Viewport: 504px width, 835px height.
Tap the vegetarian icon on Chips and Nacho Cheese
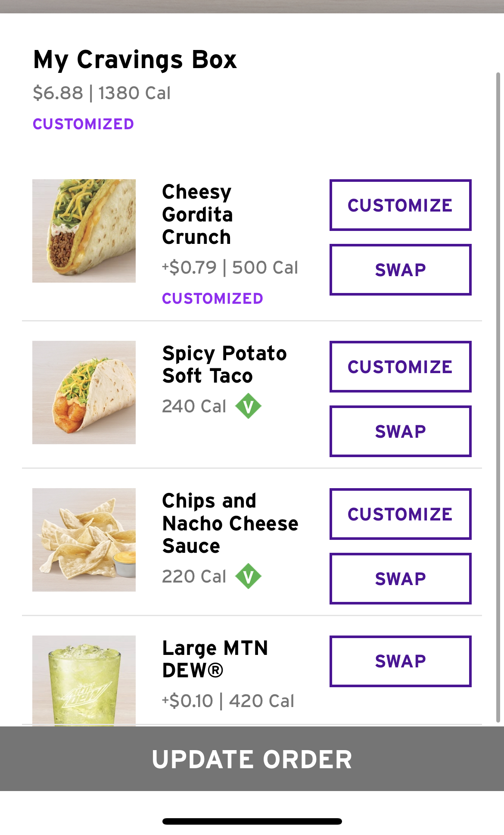click(x=248, y=576)
